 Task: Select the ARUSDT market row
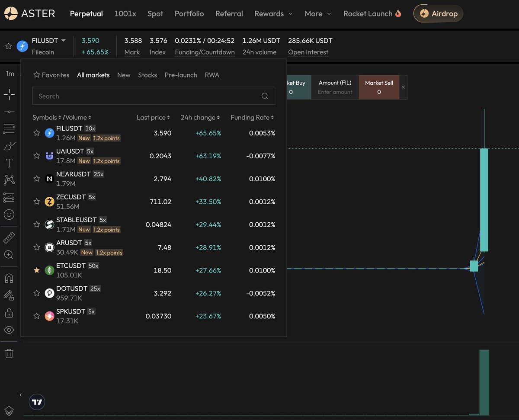tap(154, 247)
